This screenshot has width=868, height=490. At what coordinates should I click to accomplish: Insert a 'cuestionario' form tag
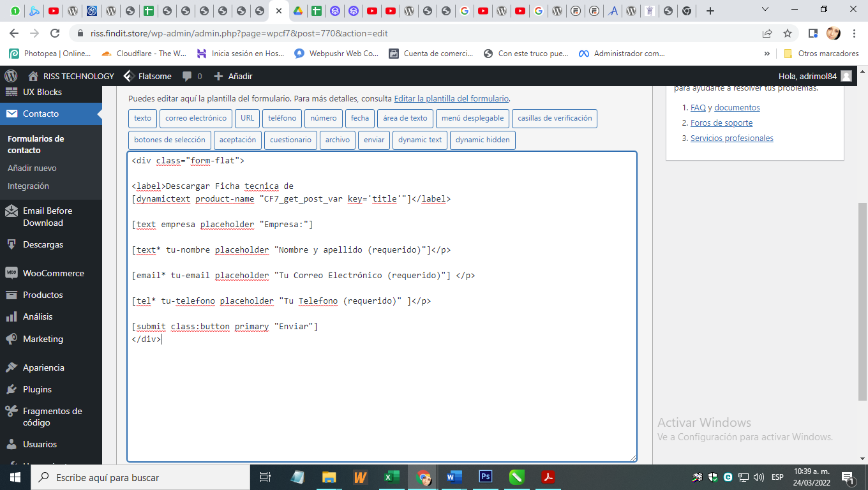click(x=290, y=140)
